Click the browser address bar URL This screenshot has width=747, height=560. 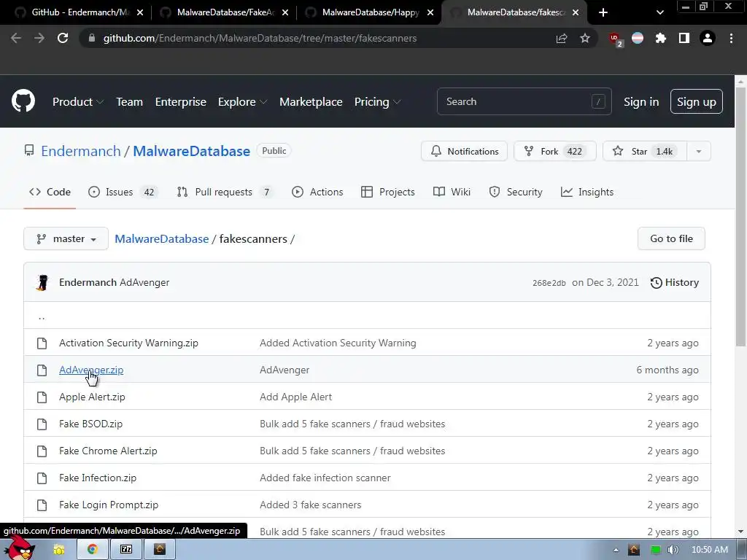[x=260, y=38]
